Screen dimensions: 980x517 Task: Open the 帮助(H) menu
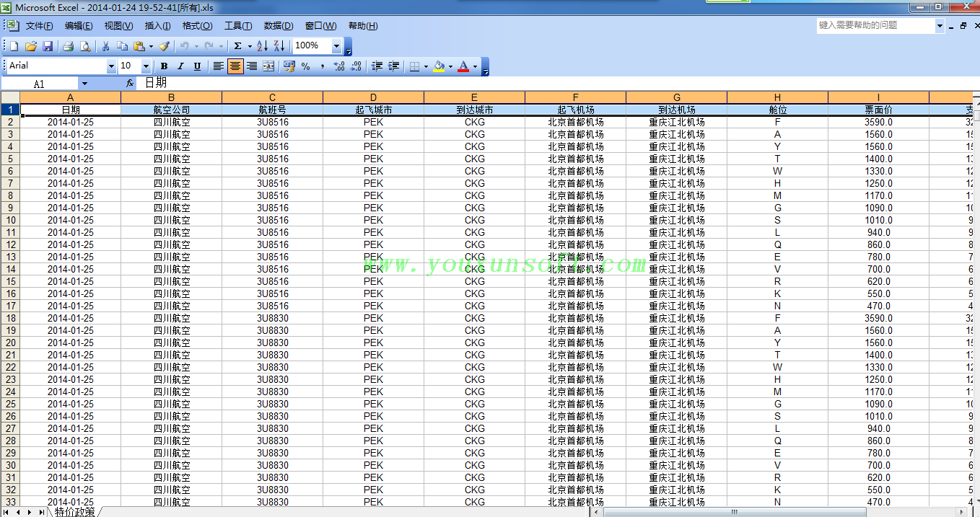pyautogui.click(x=363, y=26)
